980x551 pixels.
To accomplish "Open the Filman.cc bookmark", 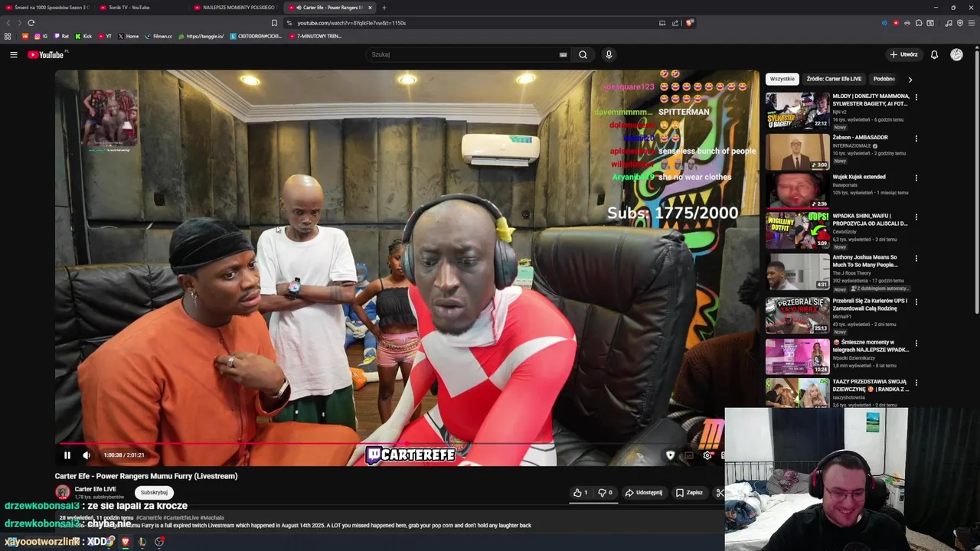I will click(x=158, y=36).
